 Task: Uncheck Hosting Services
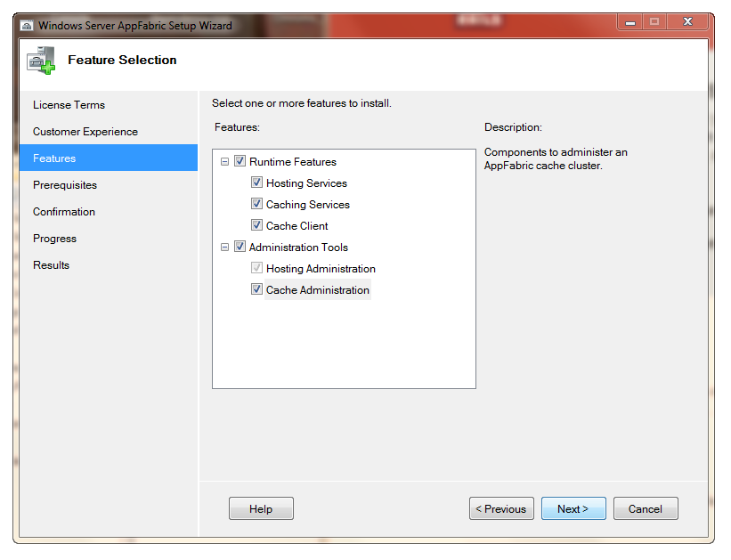(256, 183)
